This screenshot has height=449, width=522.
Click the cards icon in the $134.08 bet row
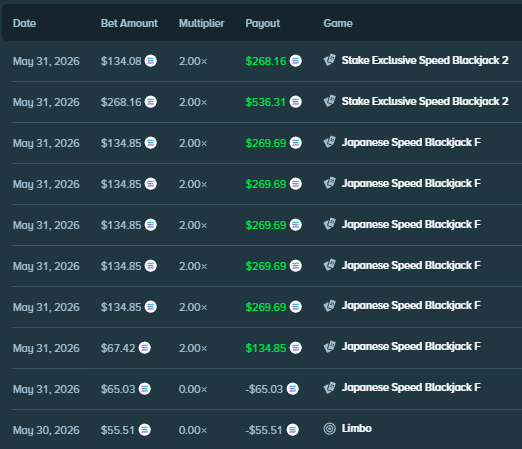coord(330,60)
